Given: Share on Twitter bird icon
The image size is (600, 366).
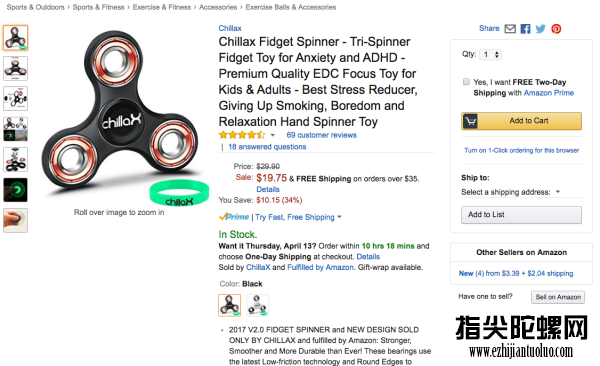Looking at the screenshot, I should [x=540, y=29].
